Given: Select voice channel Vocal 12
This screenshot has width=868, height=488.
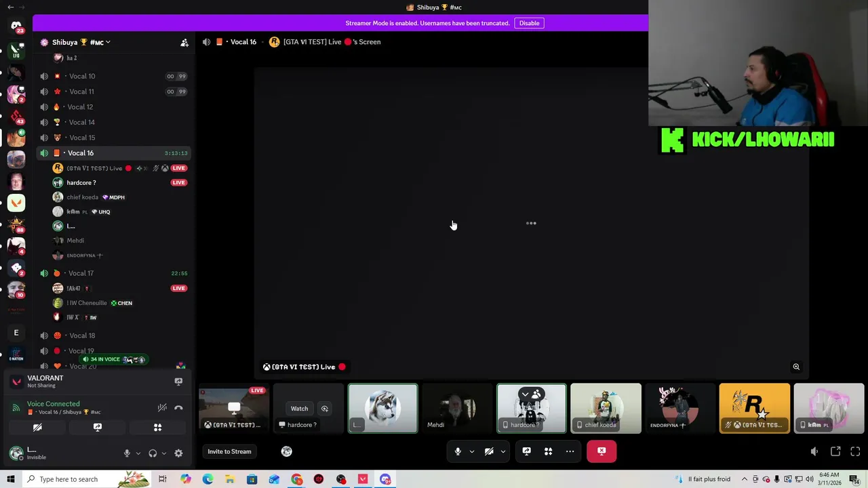Looking at the screenshot, I should [x=115, y=107].
